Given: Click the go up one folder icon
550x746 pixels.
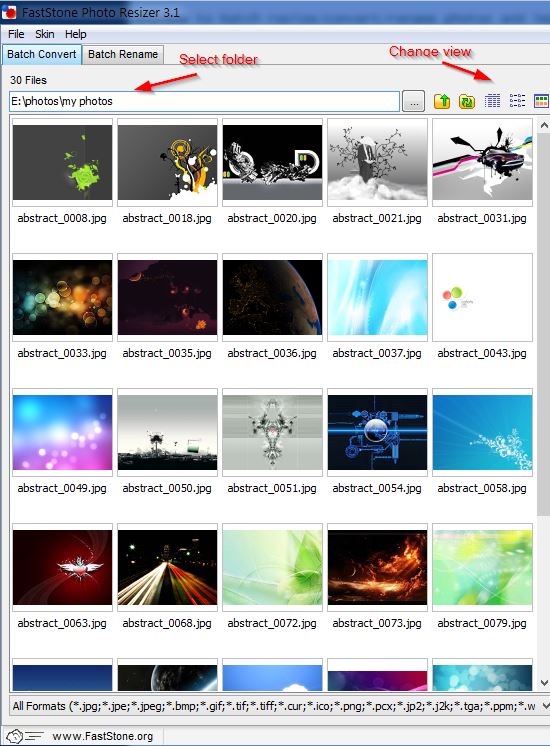Looking at the screenshot, I should (x=442, y=101).
